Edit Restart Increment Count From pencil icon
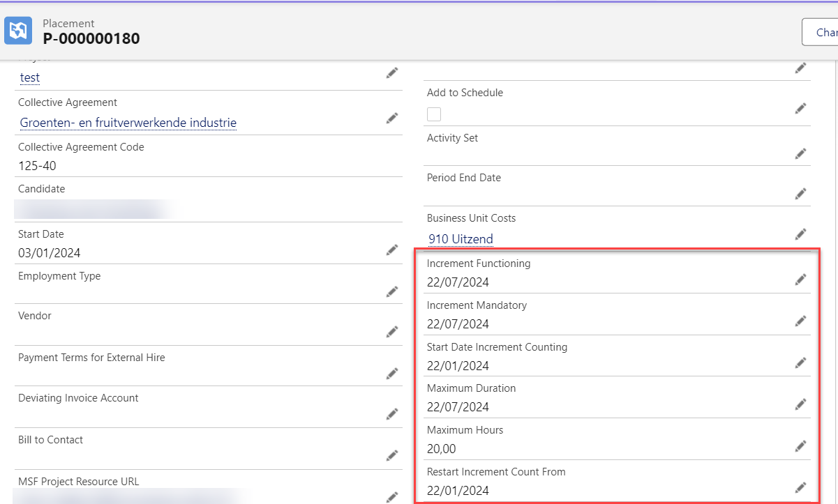The image size is (838, 504). pos(800,487)
